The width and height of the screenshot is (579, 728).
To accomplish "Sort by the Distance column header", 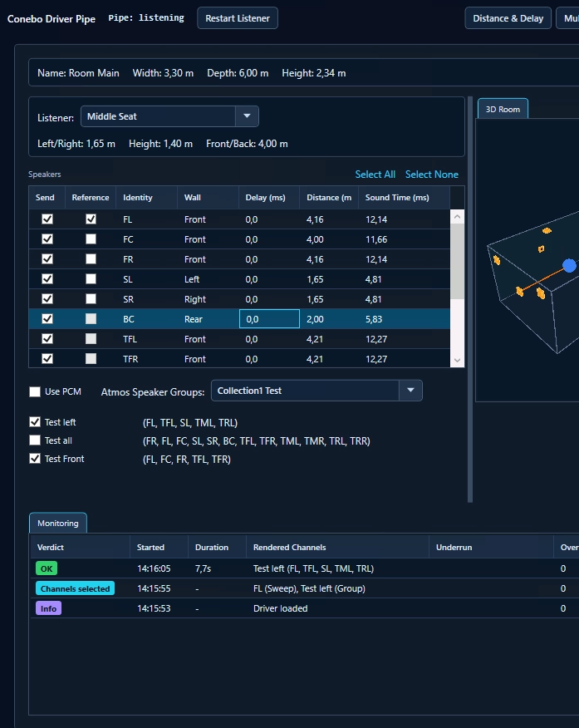I will [x=329, y=197].
